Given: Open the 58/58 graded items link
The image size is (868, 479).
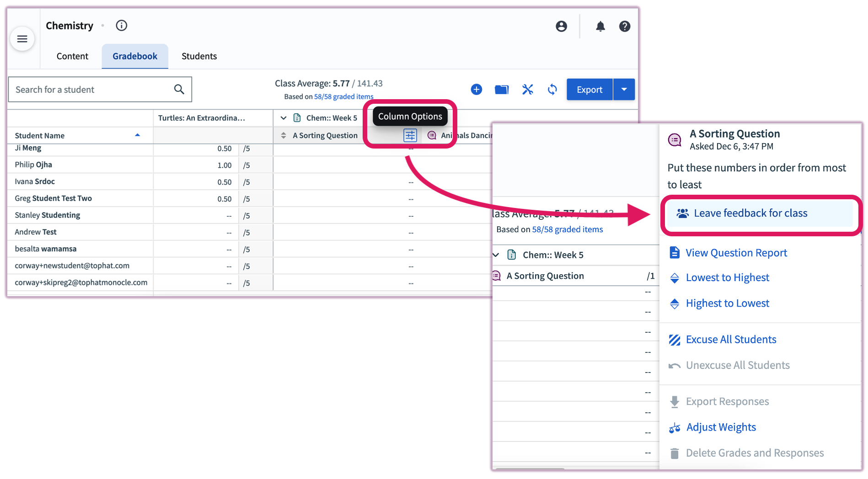Looking at the screenshot, I should (x=343, y=96).
